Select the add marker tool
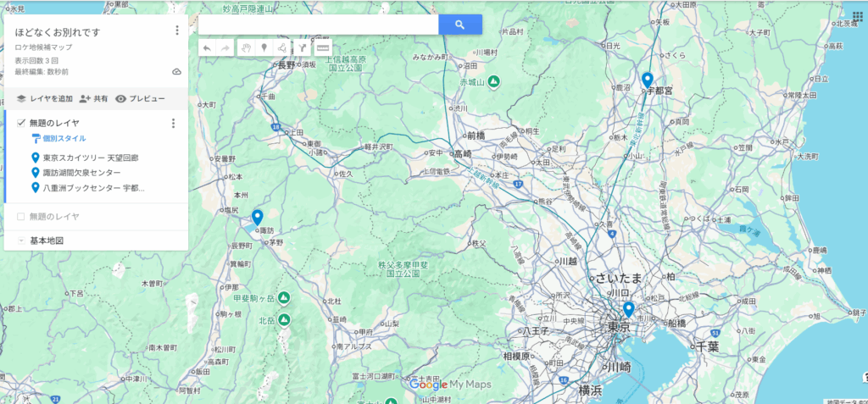868x404 pixels. tap(264, 48)
